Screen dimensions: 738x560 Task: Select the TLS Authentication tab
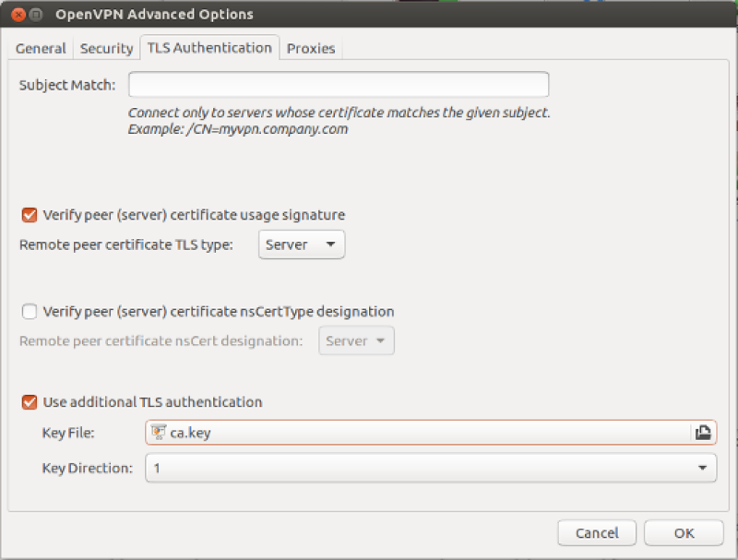[209, 48]
